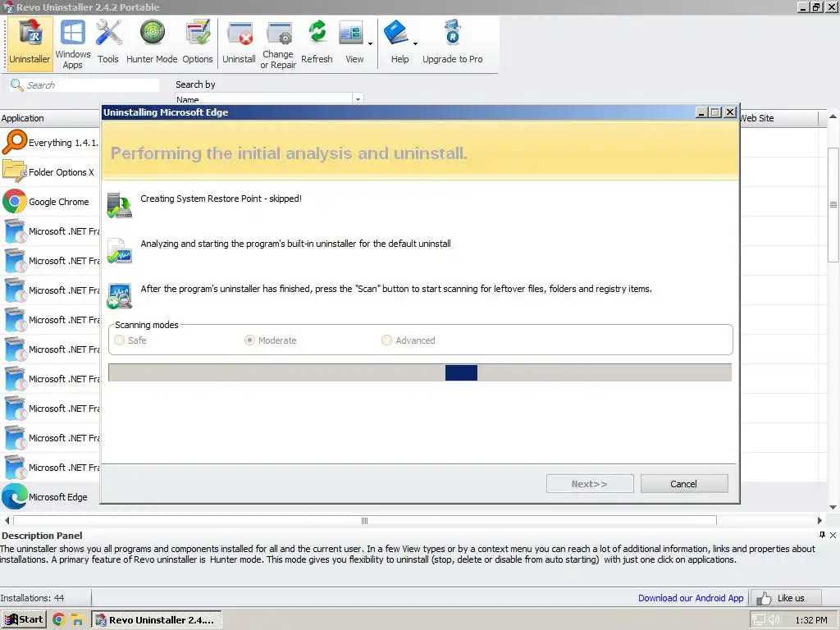Viewport: 840px width, 630px height.
Task: Click the 1:32 PM system clock
Action: (x=811, y=620)
